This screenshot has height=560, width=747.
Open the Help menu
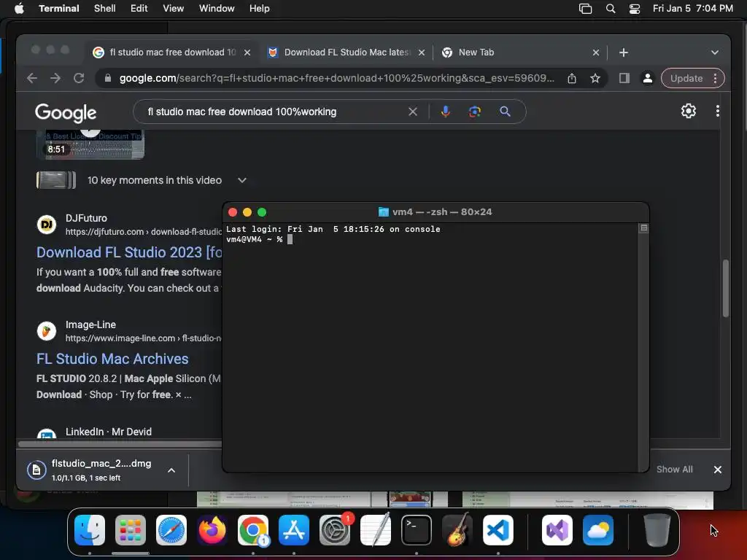click(260, 9)
